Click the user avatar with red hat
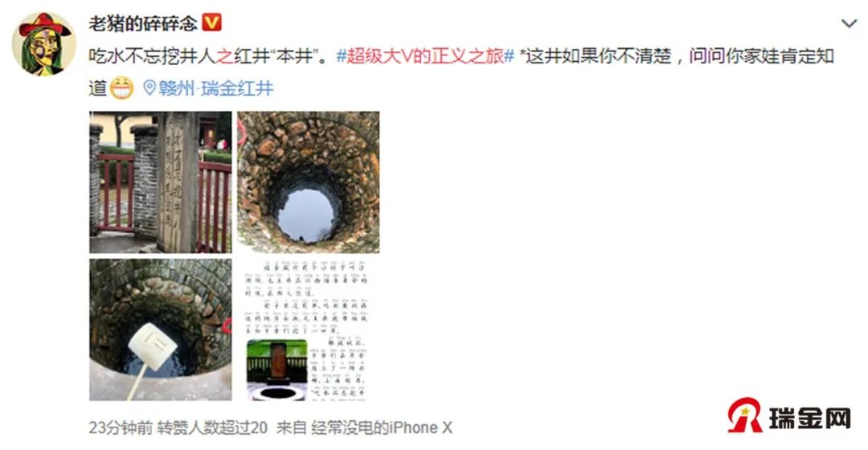This screenshot has height=450, width=868. click(x=43, y=43)
